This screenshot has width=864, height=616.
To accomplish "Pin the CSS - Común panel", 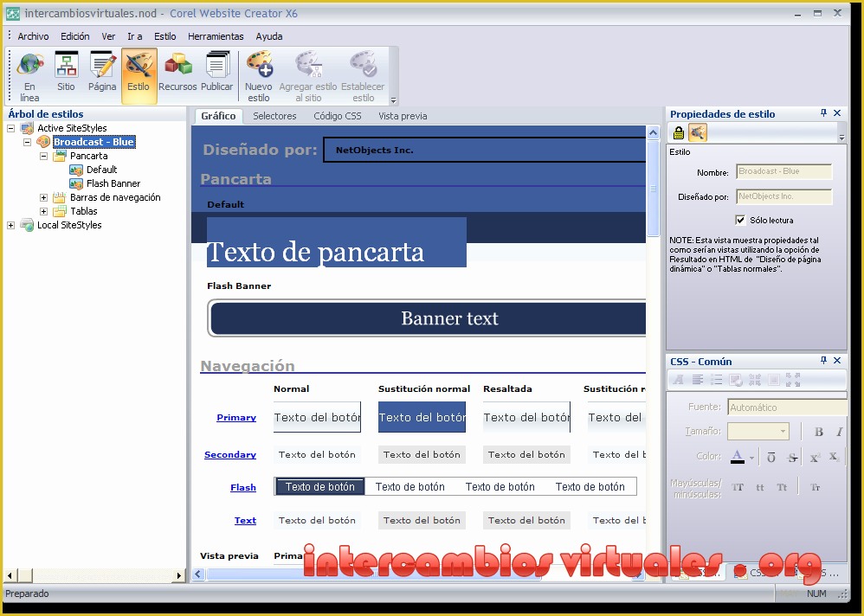I will [823, 361].
